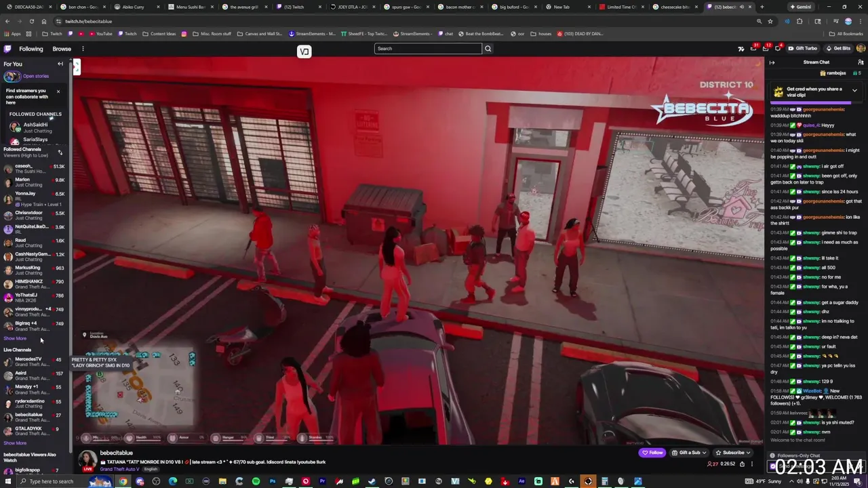Open the MarkusKing channel

pos(34,270)
